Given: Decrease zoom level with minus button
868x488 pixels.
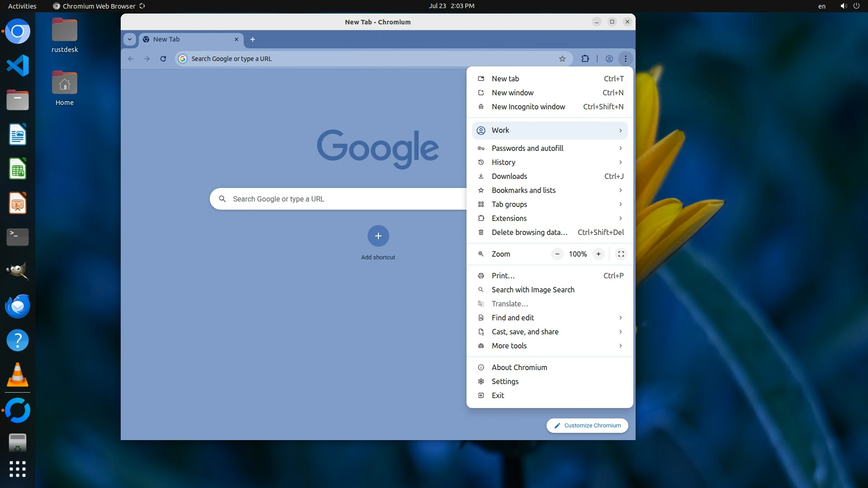Looking at the screenshot, I should click(x=557, y=254).
